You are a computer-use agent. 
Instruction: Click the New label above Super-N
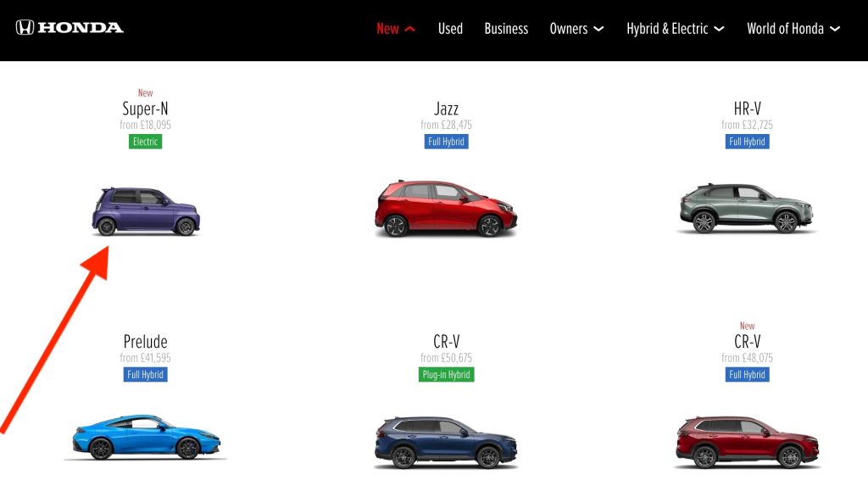coord(145,93)
